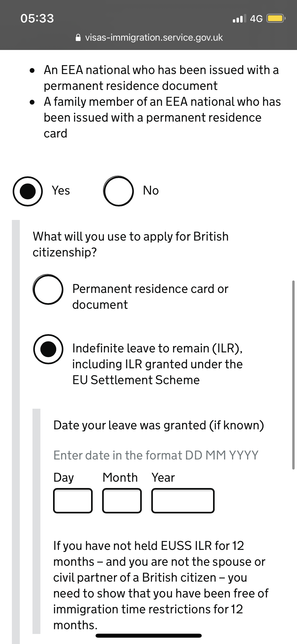The image size is (297, 644).
Task: Click the page scrollbar on right edge
Action: point(293,375)
